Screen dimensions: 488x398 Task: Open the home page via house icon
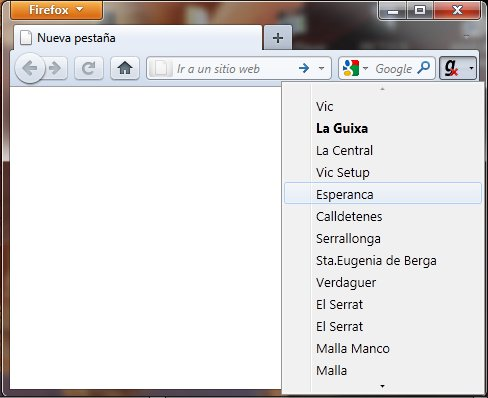tap(125, 68)
